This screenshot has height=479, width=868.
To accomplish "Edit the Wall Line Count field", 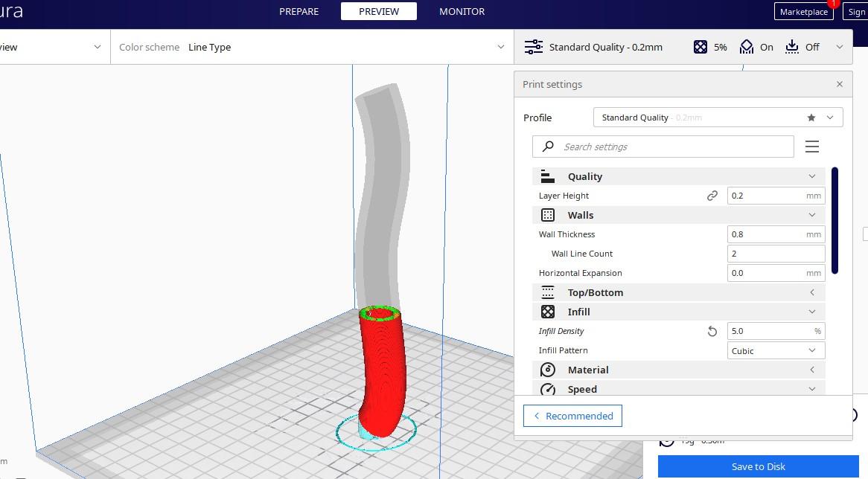I will coord(776,254).
